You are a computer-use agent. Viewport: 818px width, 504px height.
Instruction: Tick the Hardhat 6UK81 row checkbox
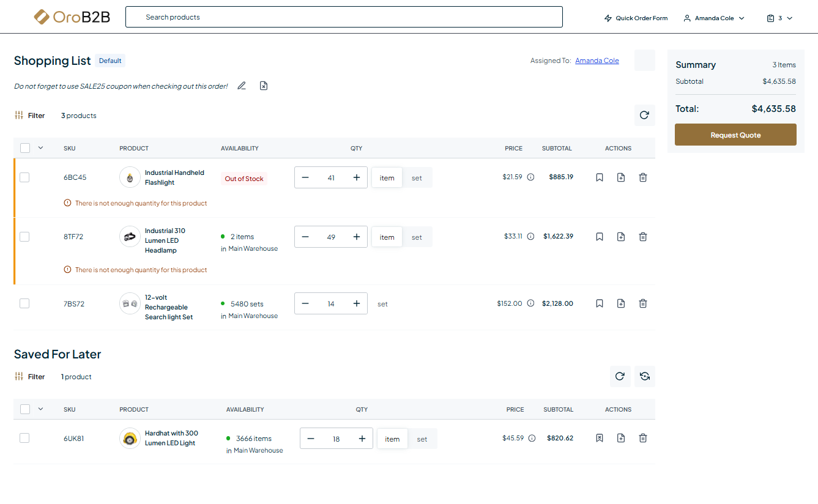click(x=24, y=438)
